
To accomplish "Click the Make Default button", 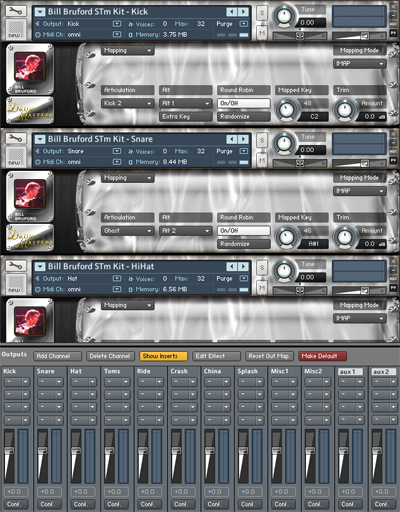I will click(322, 356).
